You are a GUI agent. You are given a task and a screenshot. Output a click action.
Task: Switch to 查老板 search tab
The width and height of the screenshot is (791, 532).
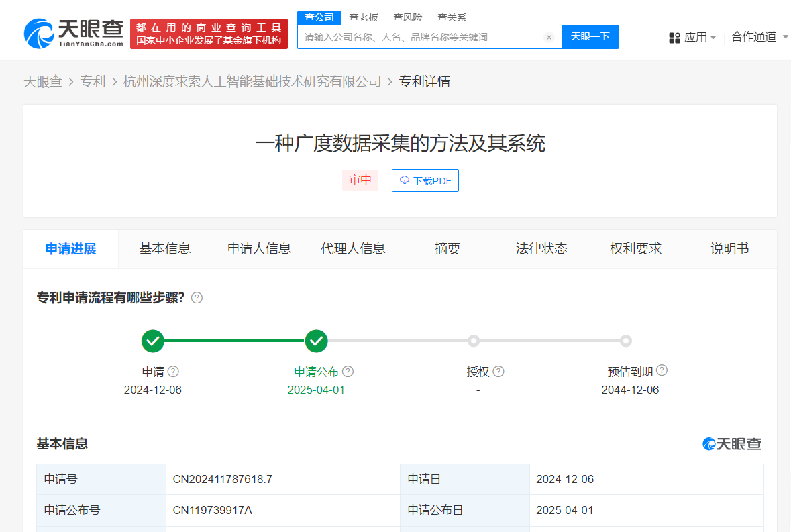(364, 17)
